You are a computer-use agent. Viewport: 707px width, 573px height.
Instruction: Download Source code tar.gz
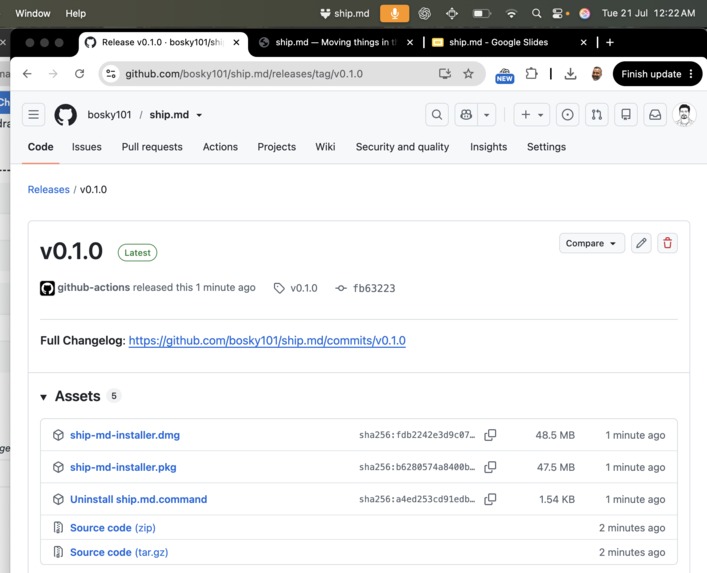pyautogui.click(x=119, y=552)
